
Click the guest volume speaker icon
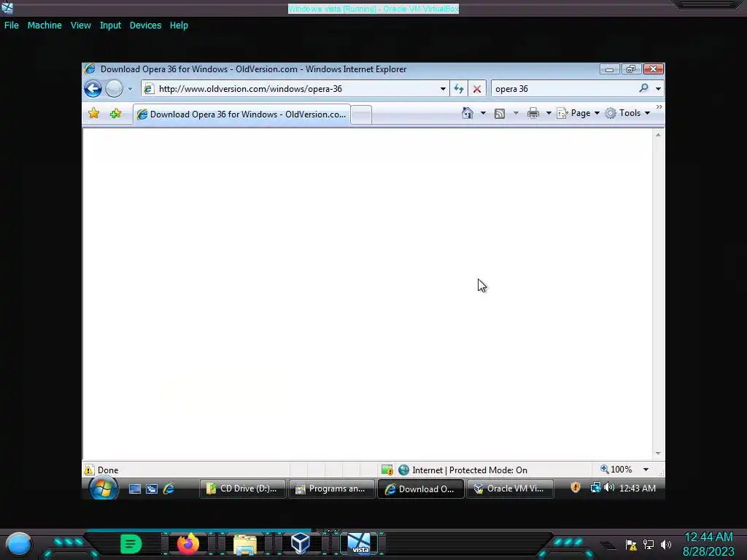pos(609,488)
